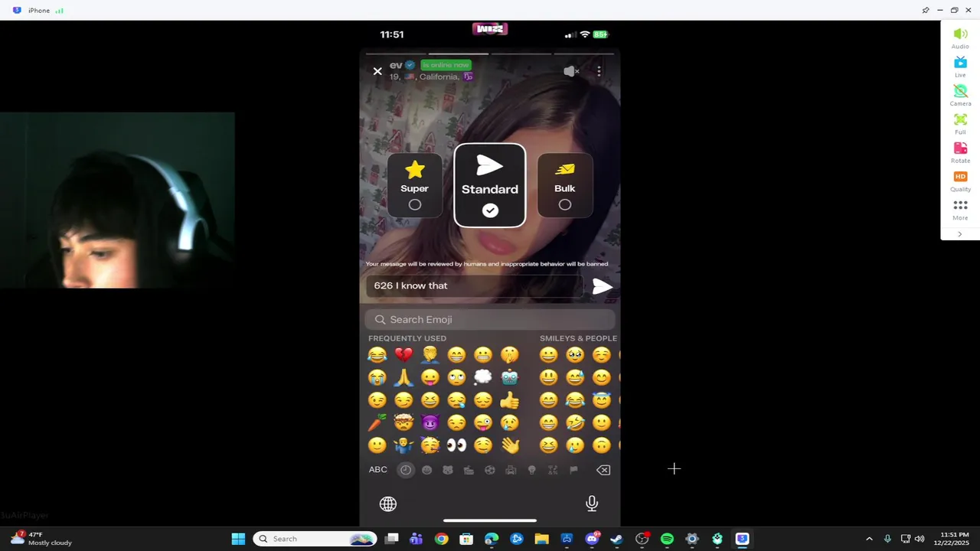Click the Windows taskbar Search box
The image size is (980, 551).
pos(315,539)
